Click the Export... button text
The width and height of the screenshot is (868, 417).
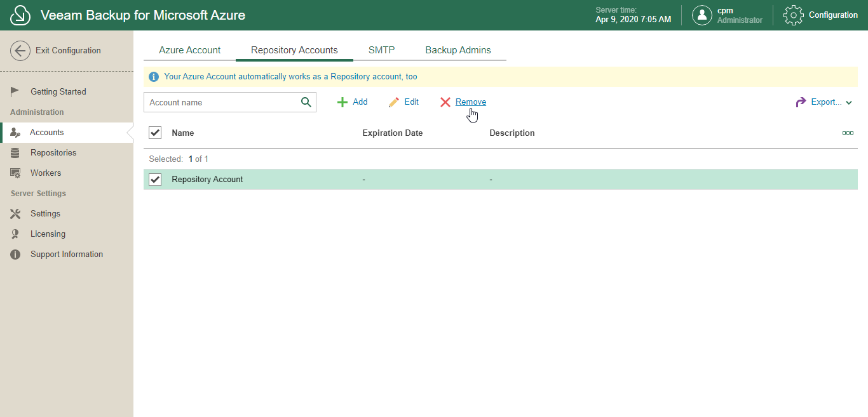tap(827, 102)
